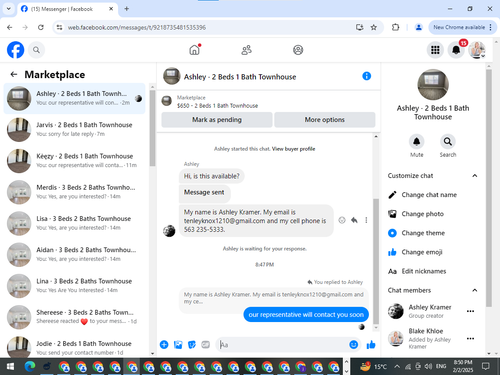Open View buyer profile link
500x375 pixels.
click(293, 149)
